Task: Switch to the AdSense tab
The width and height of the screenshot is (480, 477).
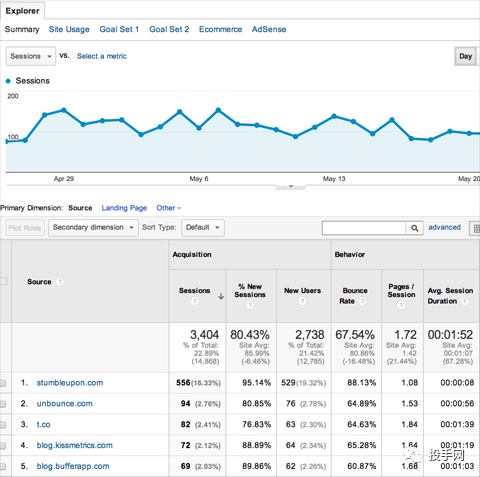Action: (269, 29)
